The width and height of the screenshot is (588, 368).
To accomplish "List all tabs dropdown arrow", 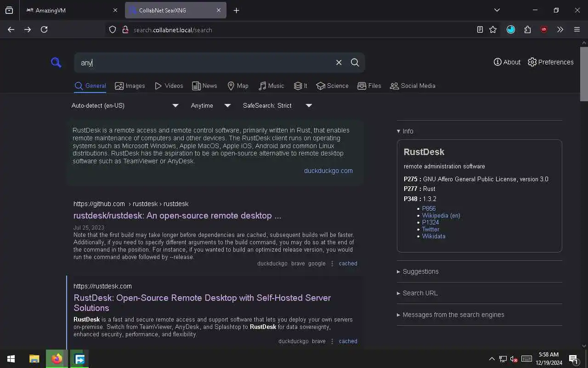I will [497, 10].
